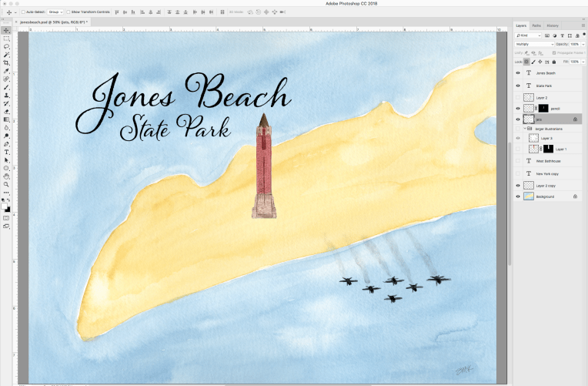Viewport: 588px width, 386px height.
Task: Select the History Brush tool
Action: [6, 103]
